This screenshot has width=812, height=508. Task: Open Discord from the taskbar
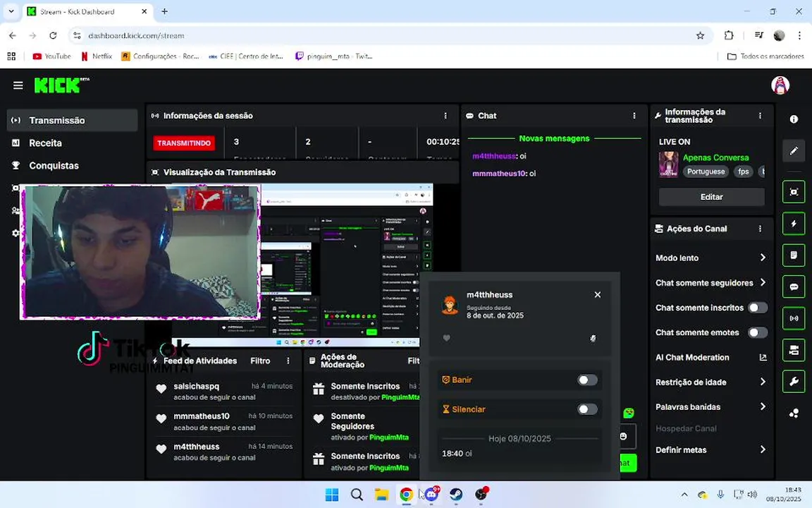click(x=431, y=494)
